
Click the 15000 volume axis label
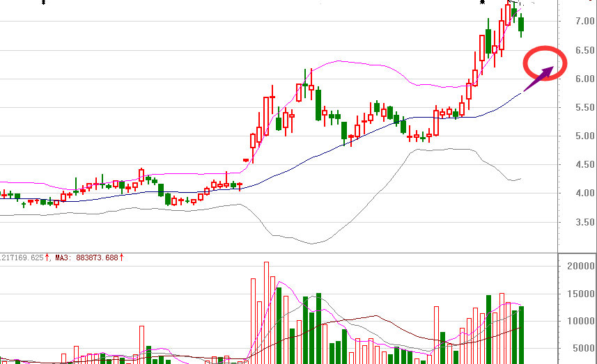[580, 294]
